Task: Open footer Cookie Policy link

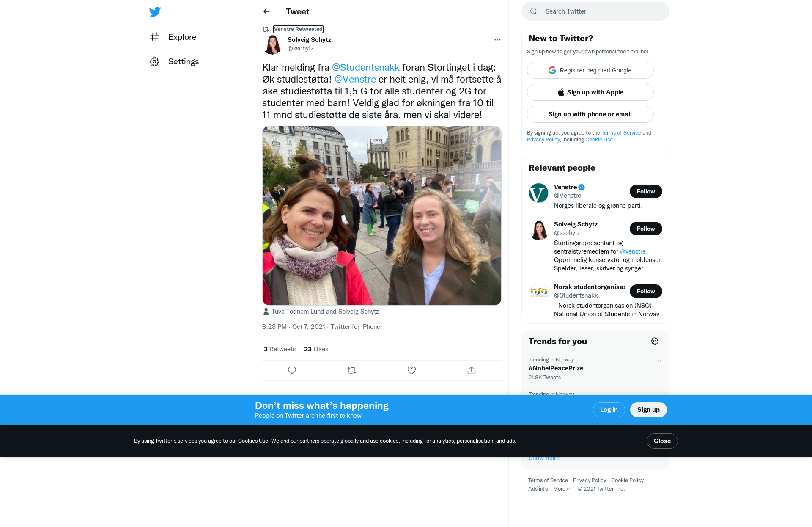Action: [x=627, y=480]
